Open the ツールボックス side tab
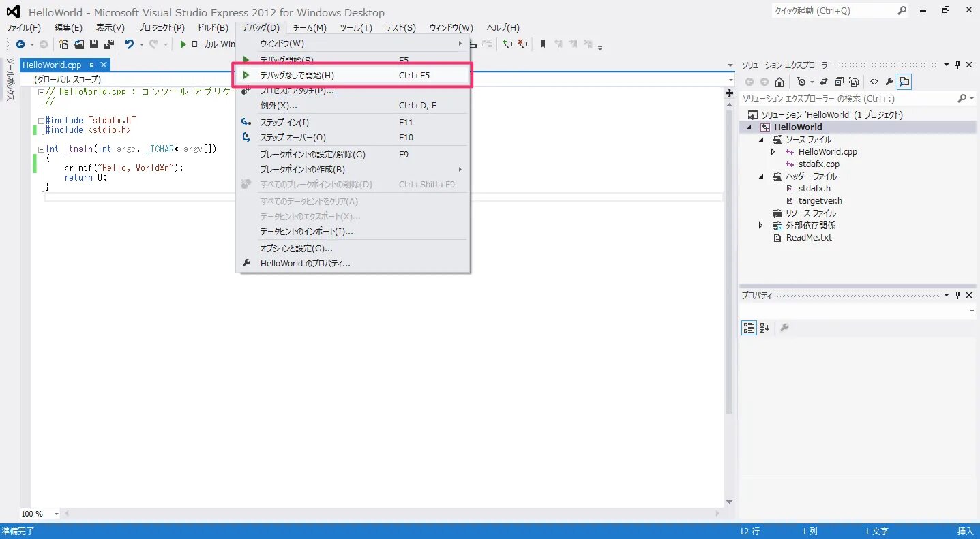 (x=10, y=80)
